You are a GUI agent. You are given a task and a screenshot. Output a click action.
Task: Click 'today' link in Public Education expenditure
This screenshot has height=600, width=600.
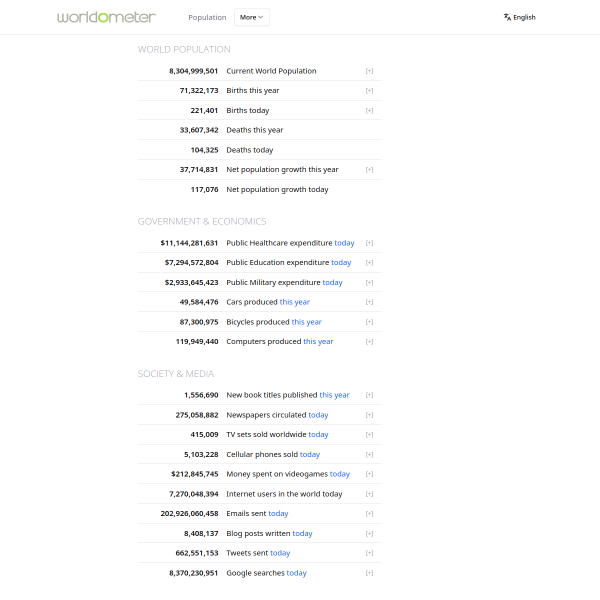point(341,262)
